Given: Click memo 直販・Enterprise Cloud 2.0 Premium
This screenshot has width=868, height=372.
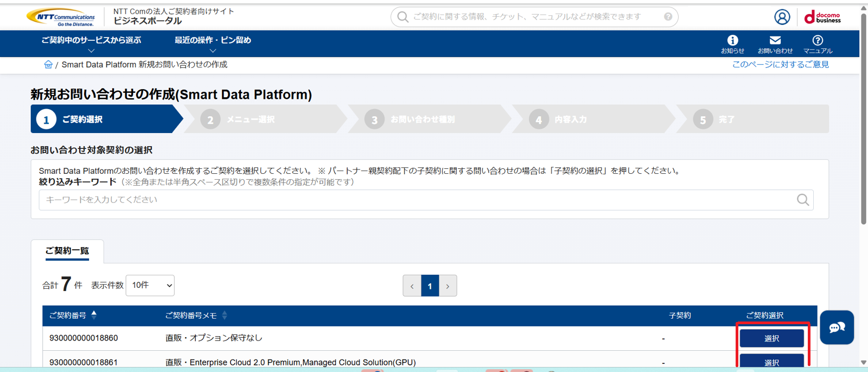Looking at the screenshot, I should coord(290,362).
